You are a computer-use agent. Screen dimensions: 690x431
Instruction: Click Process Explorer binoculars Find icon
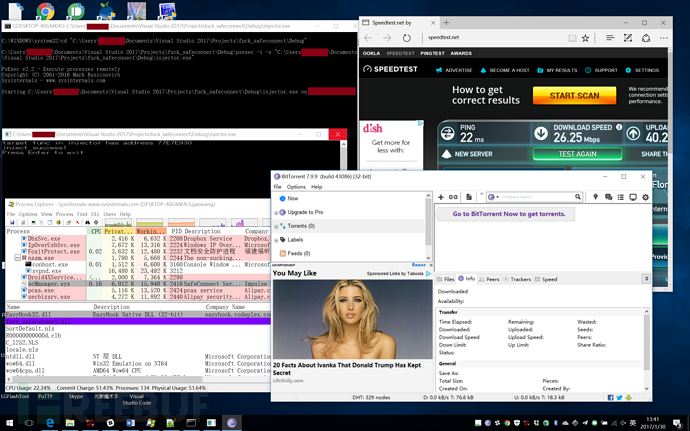tap(88, 222)
